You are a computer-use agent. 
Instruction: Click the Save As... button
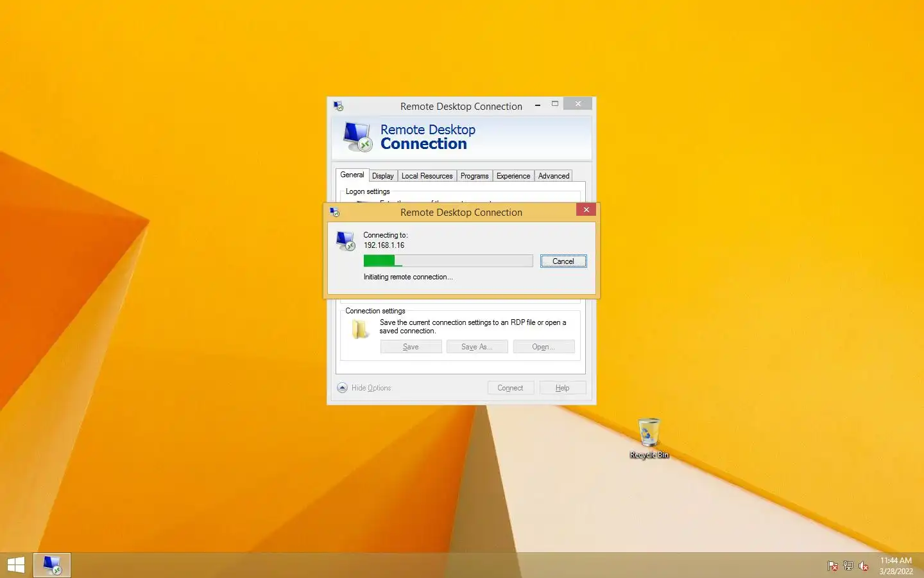477,347
